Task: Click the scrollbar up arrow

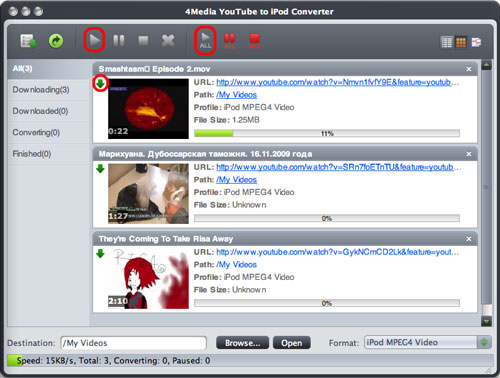Action: (486, 65)
